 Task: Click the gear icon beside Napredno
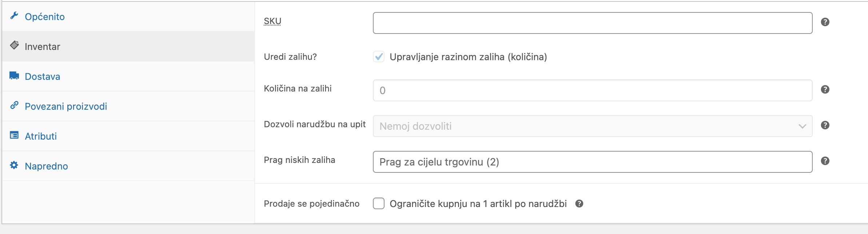coord(14,165)
